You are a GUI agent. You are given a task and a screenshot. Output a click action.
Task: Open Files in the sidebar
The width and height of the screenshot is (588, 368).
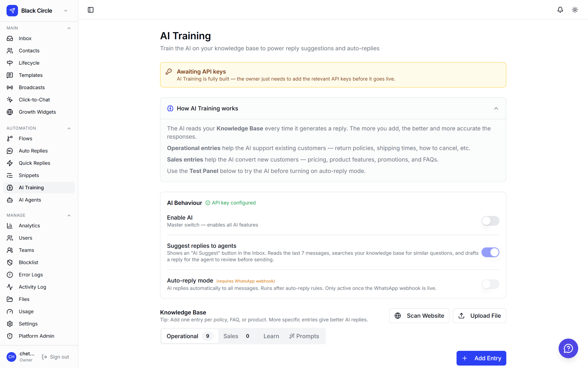coord(39,299)
